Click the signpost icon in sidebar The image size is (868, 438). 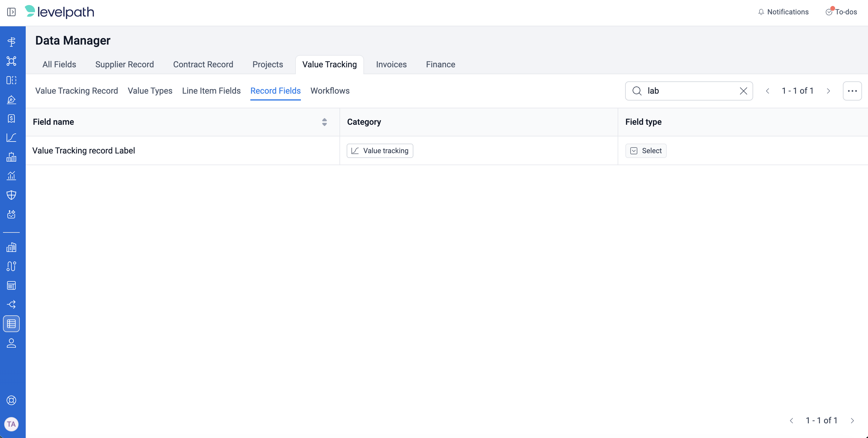[x=11, y=42]
